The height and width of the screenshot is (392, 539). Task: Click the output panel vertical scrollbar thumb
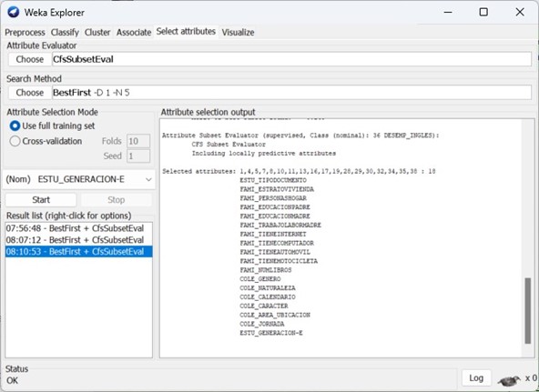click(528, 311)
